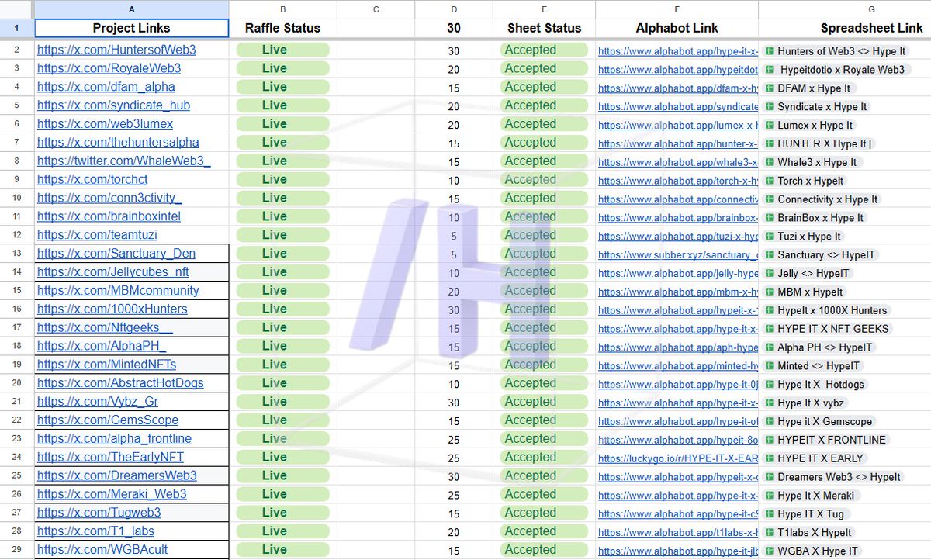The width and height of the screenshot is (931, 560).
Task: Click the HypeIt x 1000X Hunters chip text
Action: pos(832,310)
